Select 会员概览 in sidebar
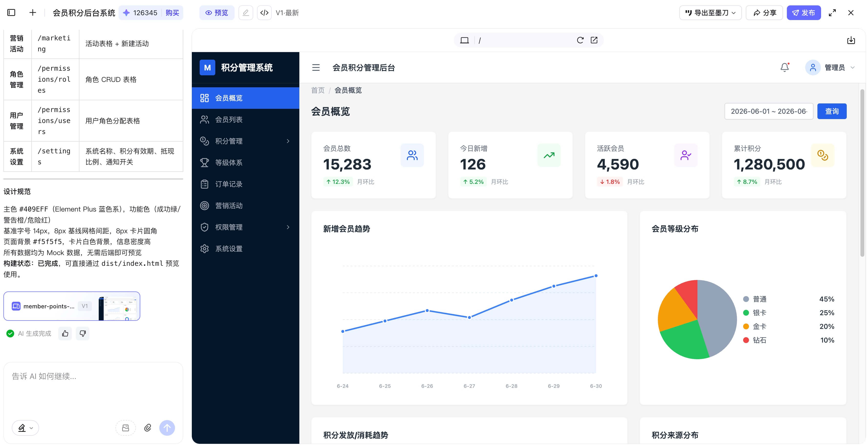868x446 pixels. 245,98
